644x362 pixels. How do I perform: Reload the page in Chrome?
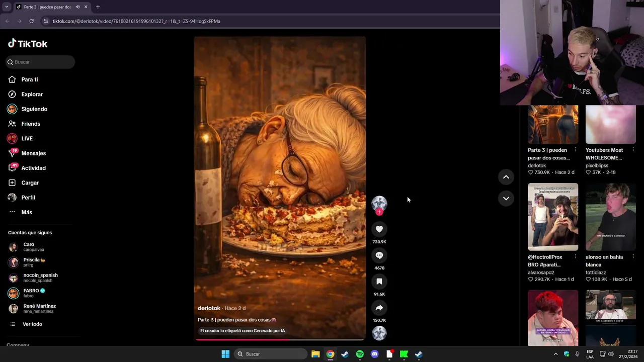coord(31,21)
